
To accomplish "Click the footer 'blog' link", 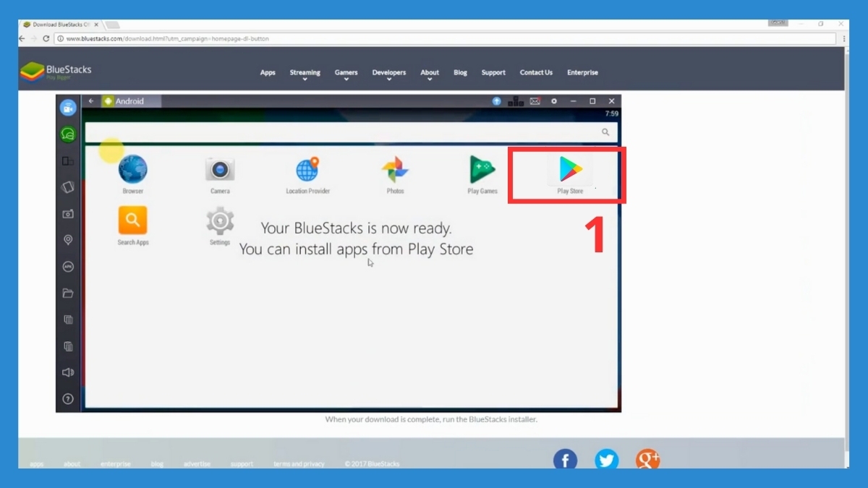I will 157,464.
